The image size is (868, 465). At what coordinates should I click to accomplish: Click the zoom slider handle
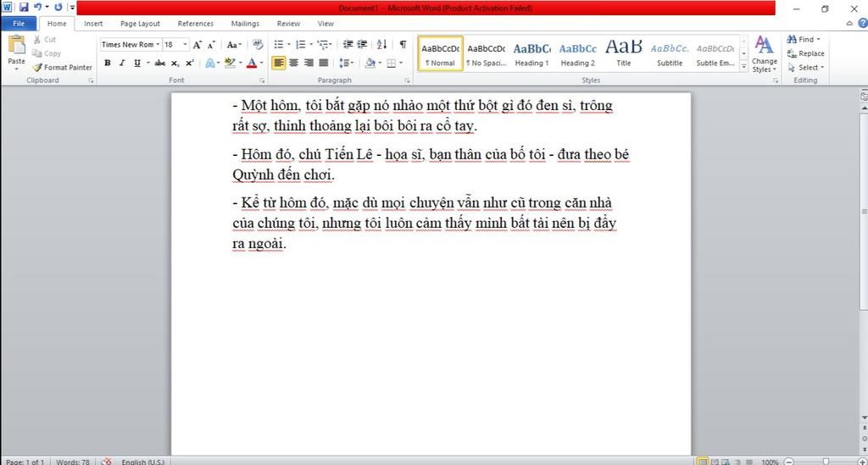coord(826,461)
